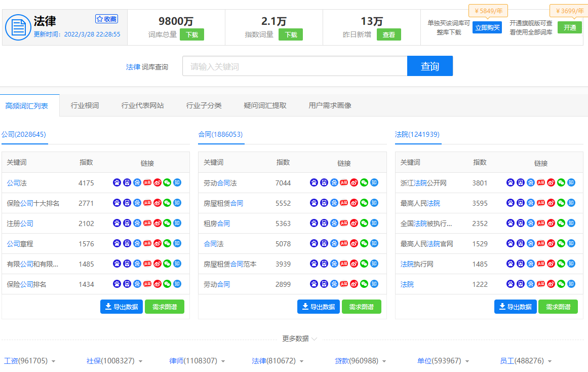
Task: Click 下载 under 词库总量
Action: 192,34
